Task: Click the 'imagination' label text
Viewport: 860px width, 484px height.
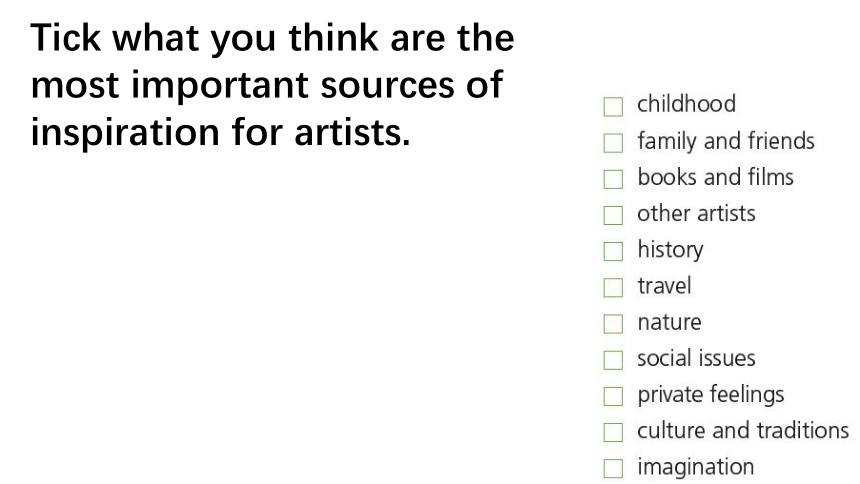Action: point(695,468)
